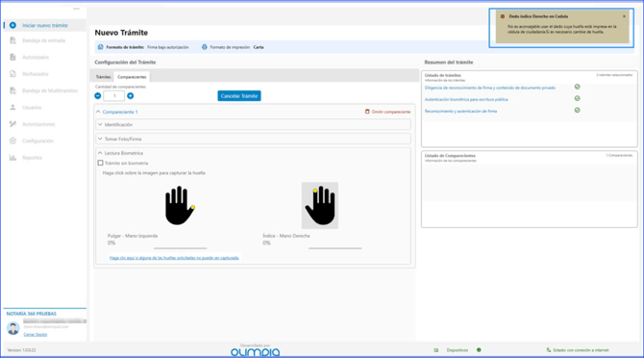This screenshot has width=644, height=358.
Task: Click the Dispositivos icon in status bar
Action: coord(436,350)
